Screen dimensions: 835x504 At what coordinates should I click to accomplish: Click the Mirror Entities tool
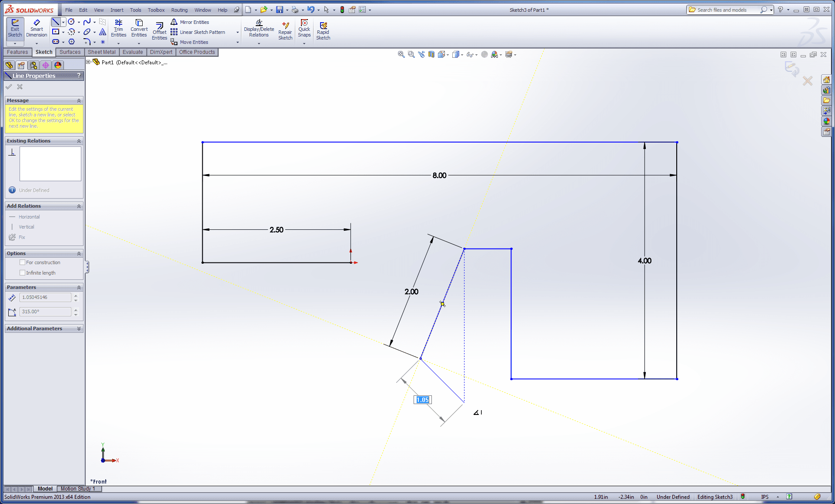pyautogui.click(x=194, y=22)
